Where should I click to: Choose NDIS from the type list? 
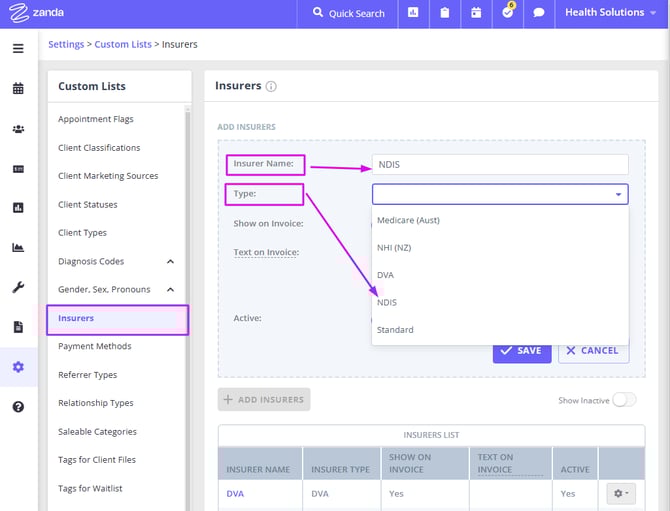[387, 302]
